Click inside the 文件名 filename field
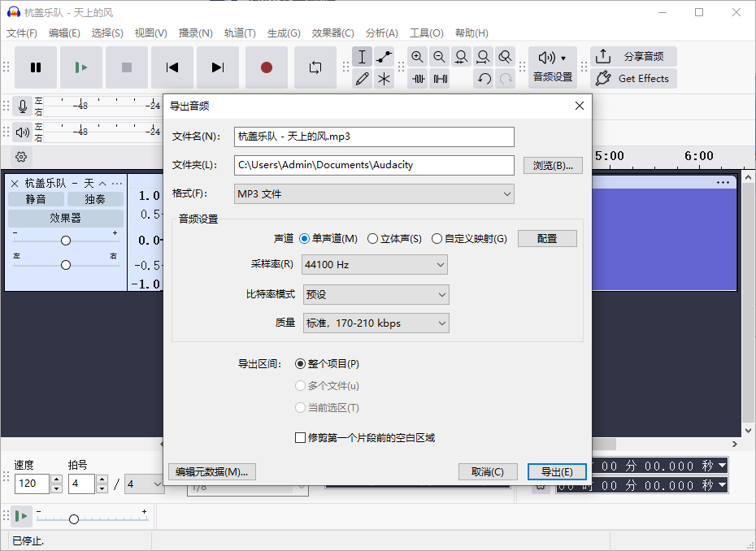This screenshot has width=756, height=551. point(374,137)
